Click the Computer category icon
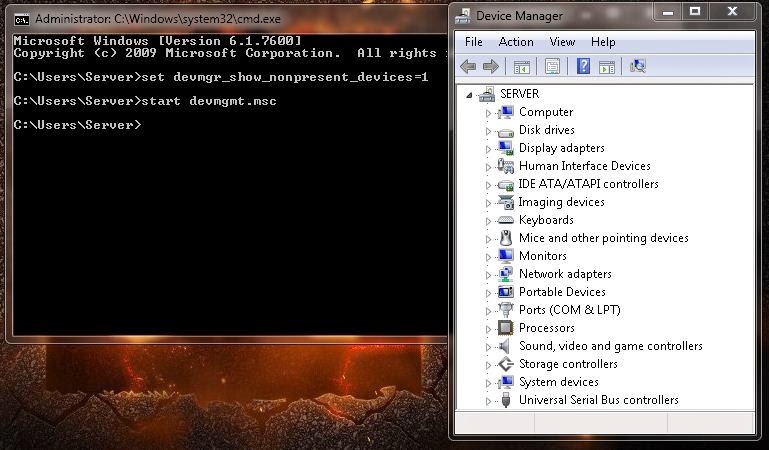The image size is (769, 450). point(506,112)
